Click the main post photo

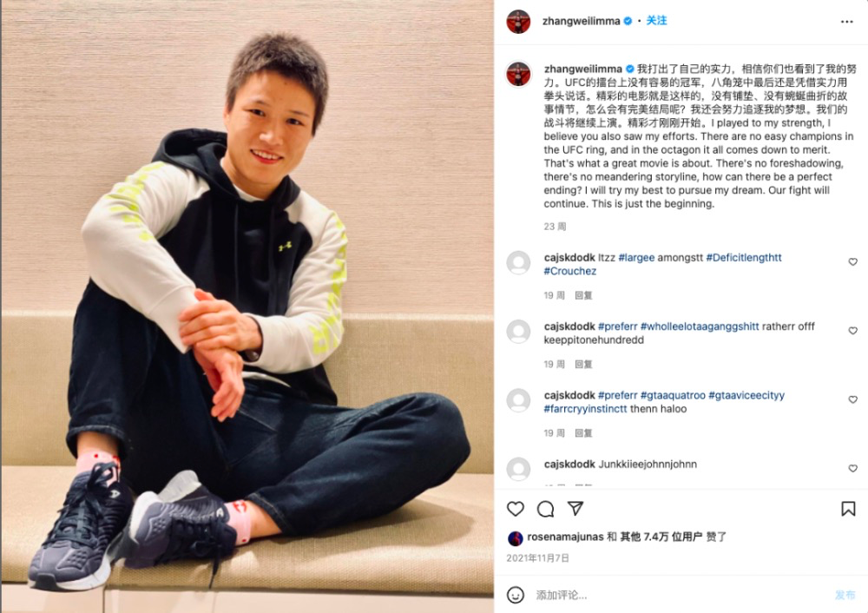tap(247, 306)
